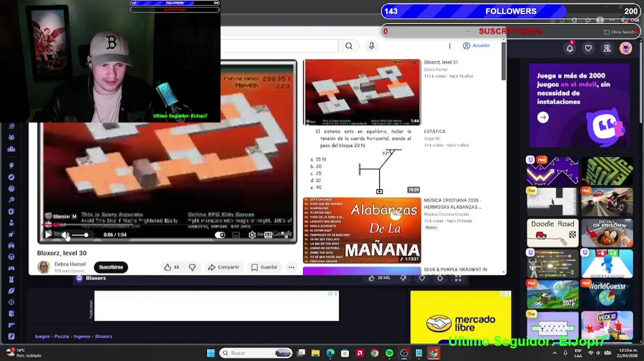Open the Mercado Libre advertisement
The image size is (644, 361).
(460, 317)
